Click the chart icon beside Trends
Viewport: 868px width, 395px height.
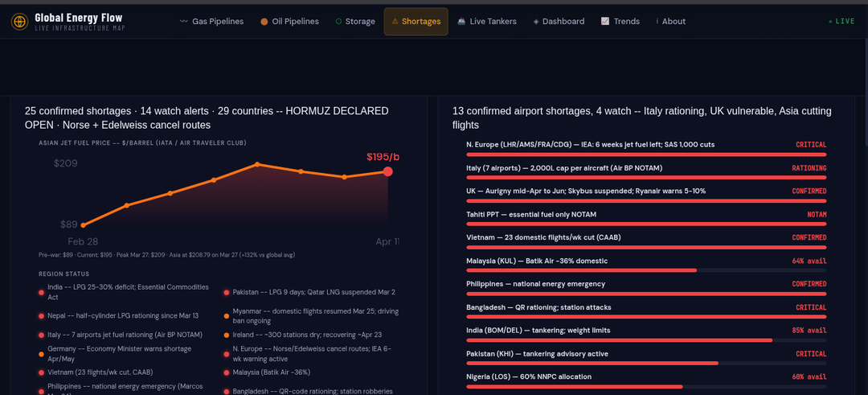(605, 22)
